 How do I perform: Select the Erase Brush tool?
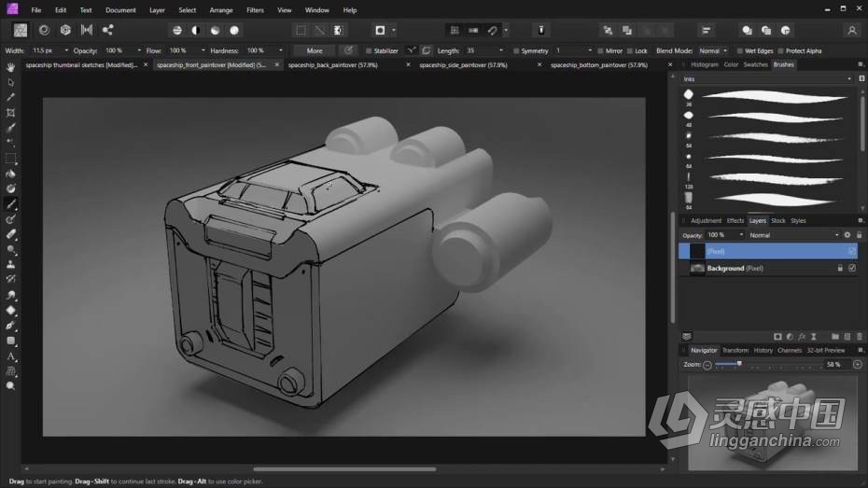[x=10, y=234]
